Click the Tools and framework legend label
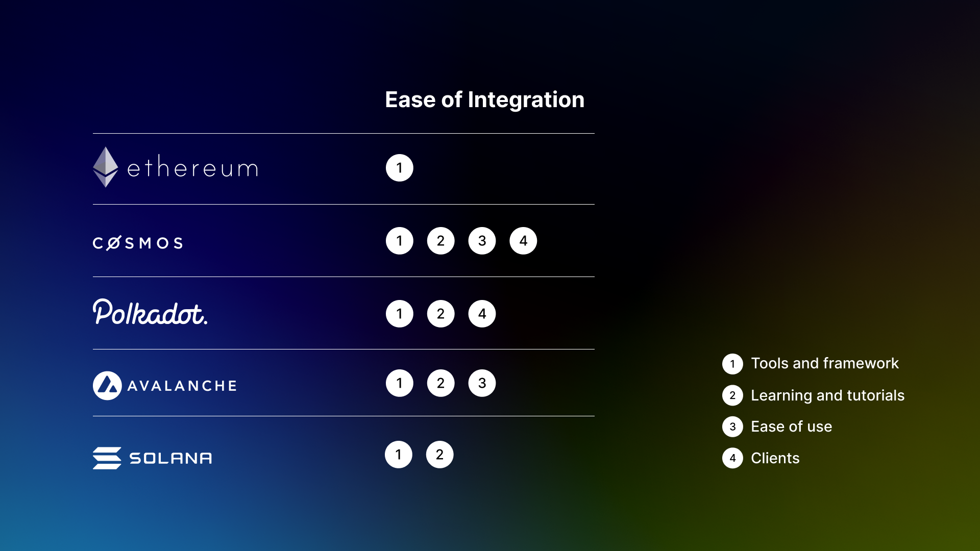 (824, 363)
